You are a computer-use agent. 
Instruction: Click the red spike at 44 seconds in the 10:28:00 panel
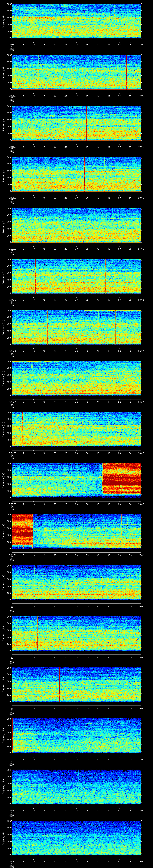pyautogui.click(x=108, y=633)
